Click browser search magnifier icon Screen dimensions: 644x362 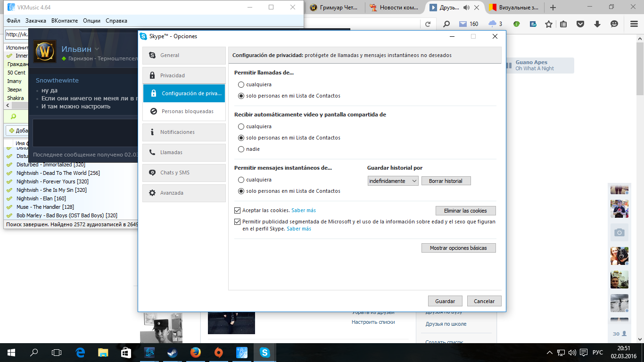(x=446, y=24)
